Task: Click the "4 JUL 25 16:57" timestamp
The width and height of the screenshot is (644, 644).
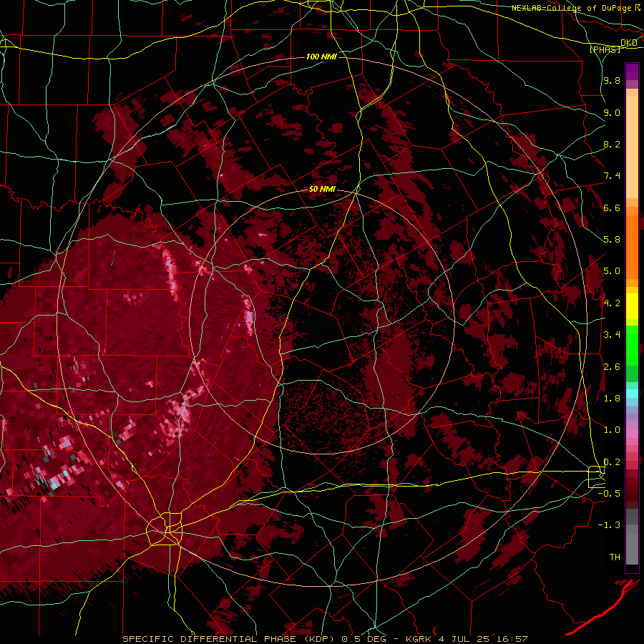Action: 483,639
